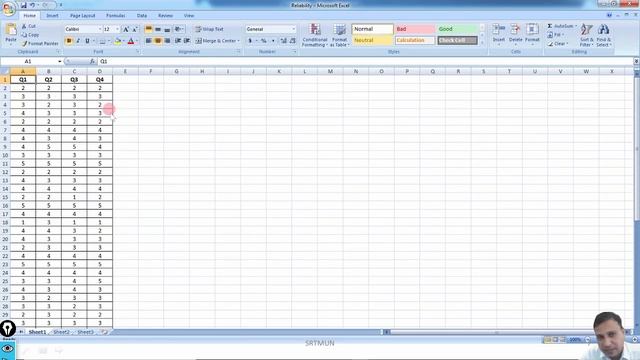
Task: Apply the yellow fill color bucket
Action: pos(118,41)
